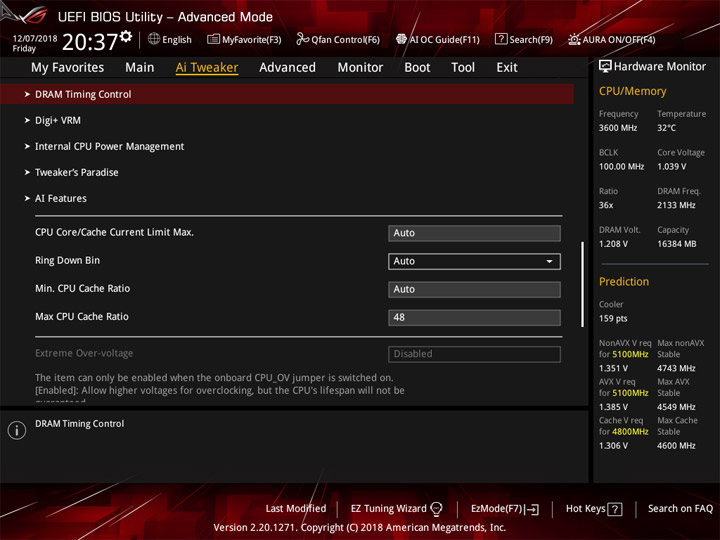Edit the Max CPU Cache Ratio value 48
720x540 pixels.
pos(474,318)
